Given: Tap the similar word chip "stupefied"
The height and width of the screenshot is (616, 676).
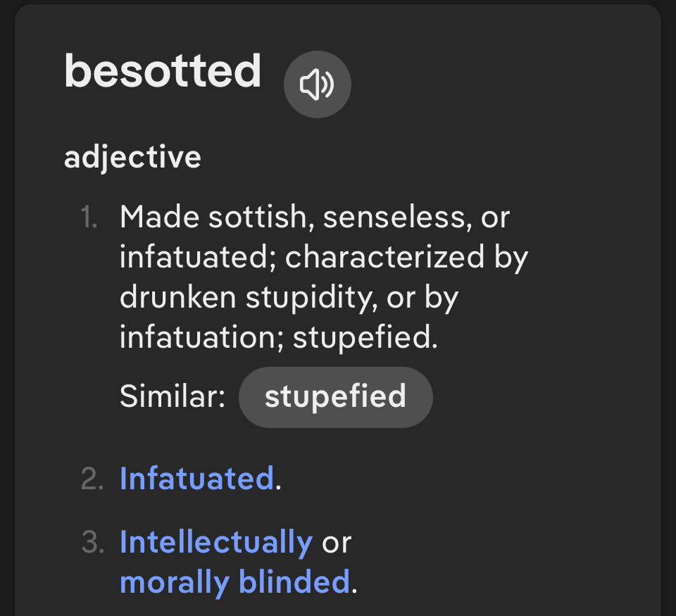Looking at the screenshot, I should pos(335,396).
